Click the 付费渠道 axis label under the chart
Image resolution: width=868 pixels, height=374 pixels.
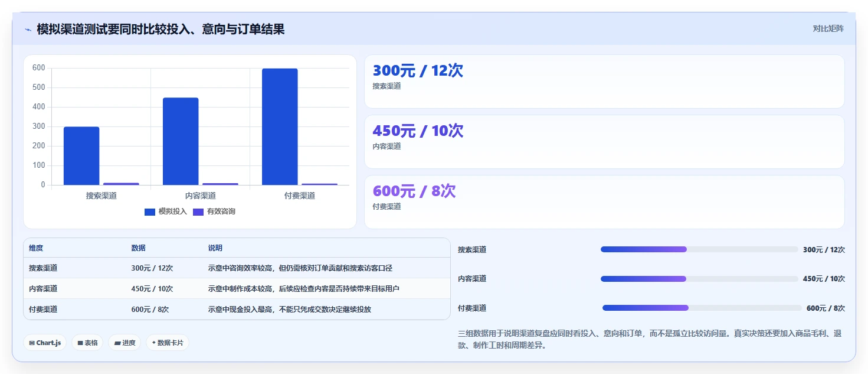pyautogui.click(x=300, y=196)
